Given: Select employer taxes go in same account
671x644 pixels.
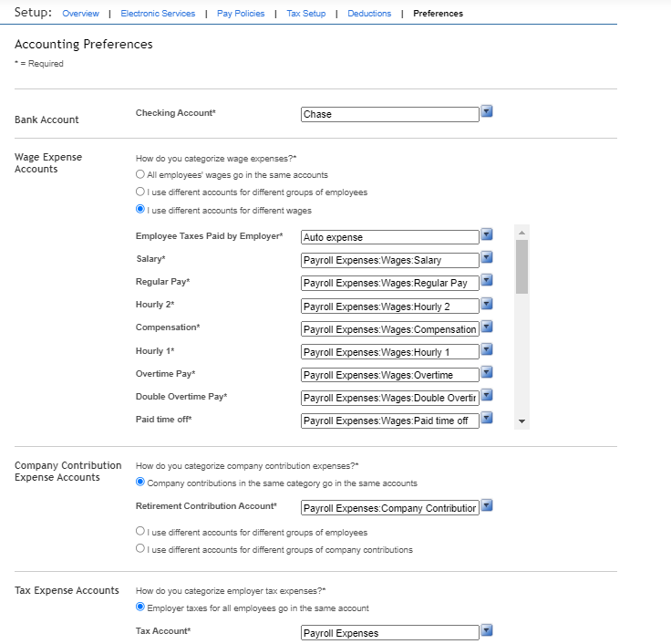Looking at the screenshot, I should (x=139, y=607).
